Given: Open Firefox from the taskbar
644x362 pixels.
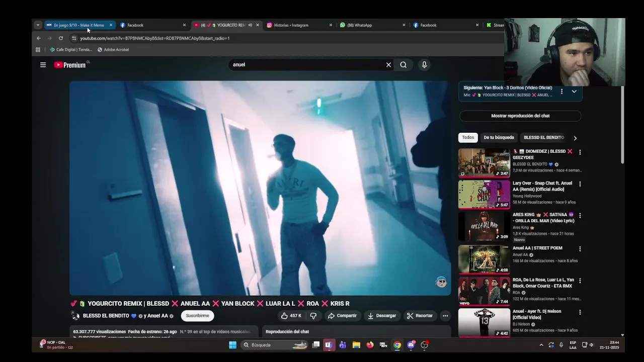Looking at the screenshot, I should click(x=370, y=345).
